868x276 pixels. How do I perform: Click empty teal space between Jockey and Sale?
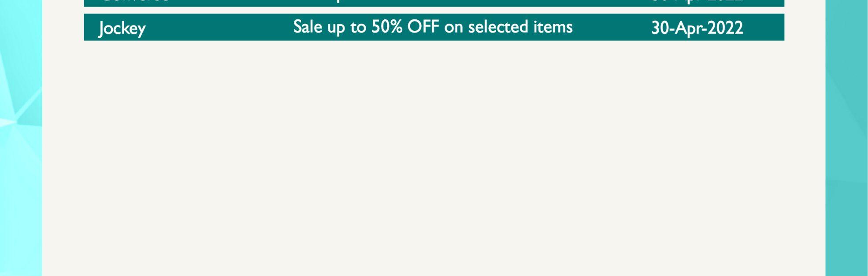click(219, 27)
